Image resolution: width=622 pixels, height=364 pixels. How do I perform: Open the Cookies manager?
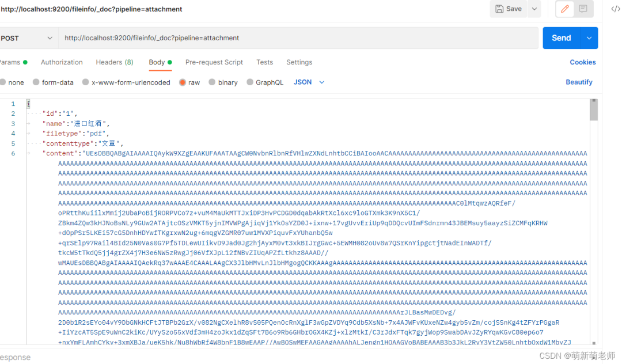(x=582, y=62)
